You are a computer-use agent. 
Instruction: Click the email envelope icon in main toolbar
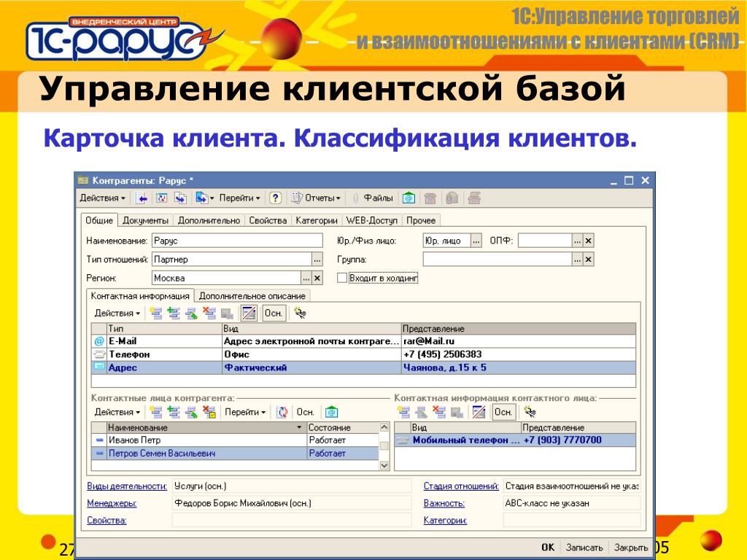409,198
